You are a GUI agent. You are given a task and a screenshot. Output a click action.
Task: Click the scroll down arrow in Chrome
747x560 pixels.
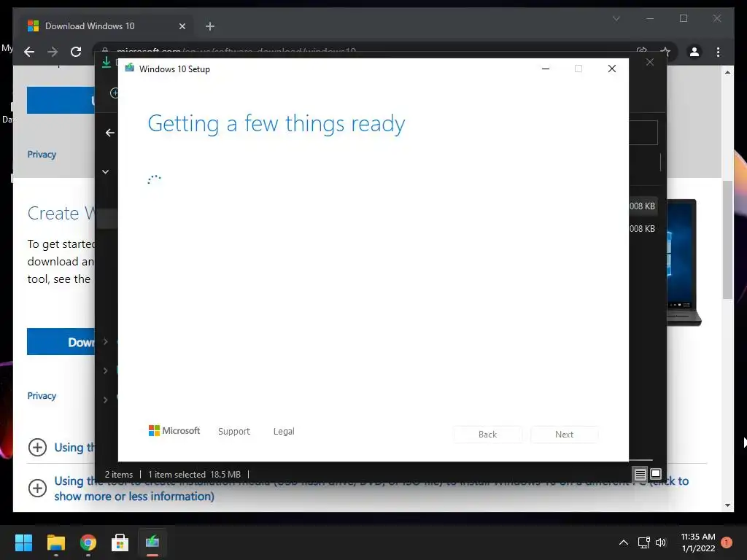[727, 505]
